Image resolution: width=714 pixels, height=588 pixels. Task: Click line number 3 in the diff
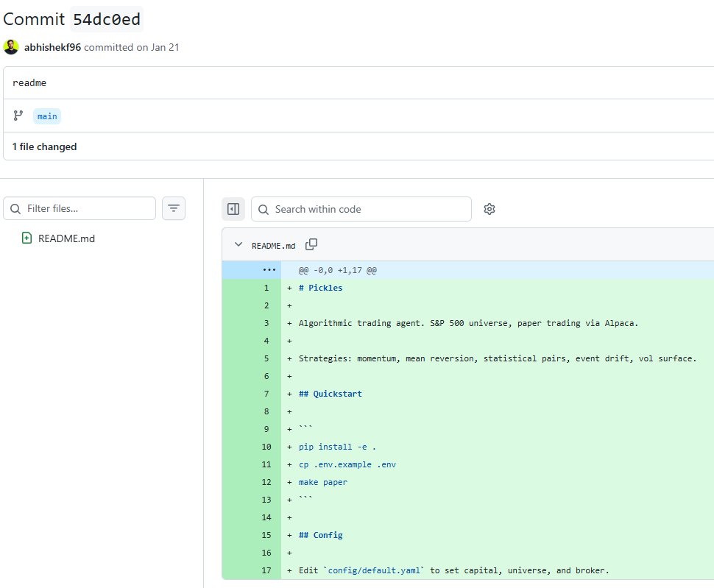(x=266, y=323)
